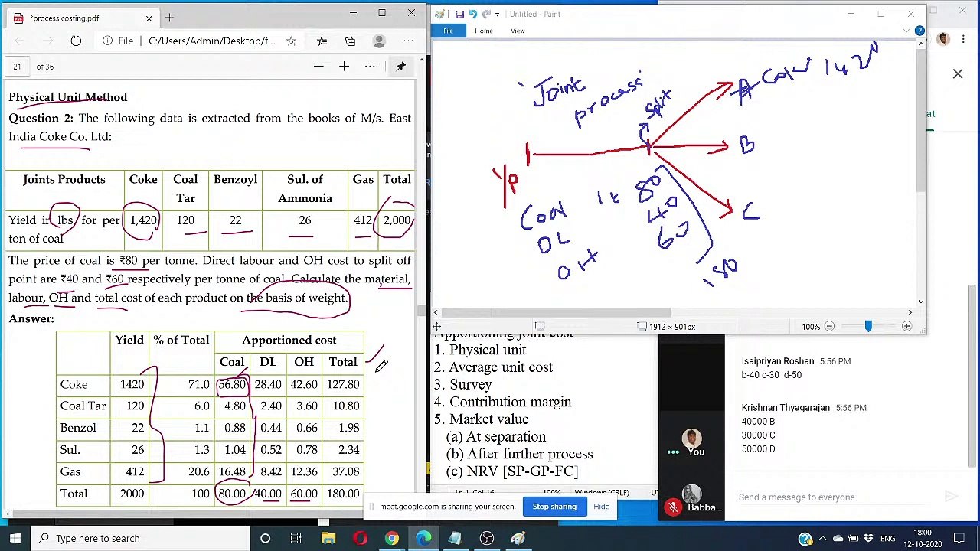This screenshot has width=980, height=551.
Task: Send the chat message arrow
Action: 951,497
